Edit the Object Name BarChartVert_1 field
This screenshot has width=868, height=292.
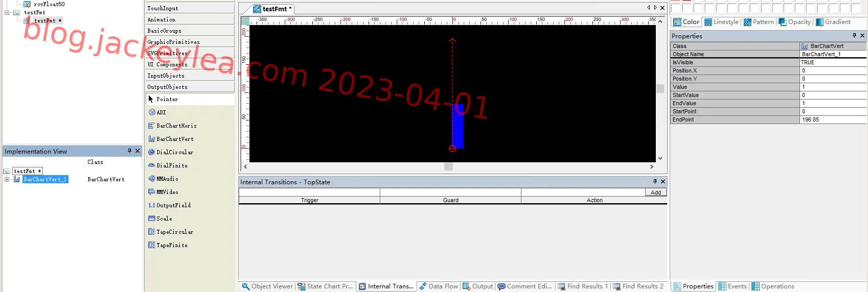[833, 54]
